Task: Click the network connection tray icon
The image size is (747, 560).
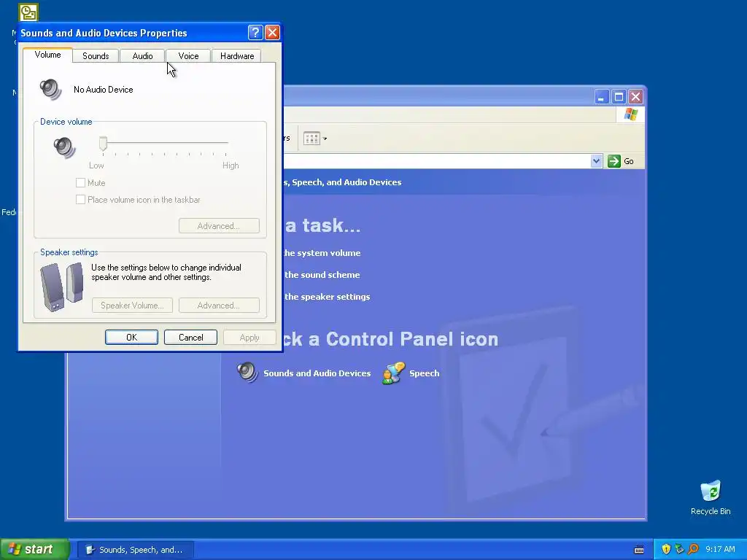Action: point(679,549)
